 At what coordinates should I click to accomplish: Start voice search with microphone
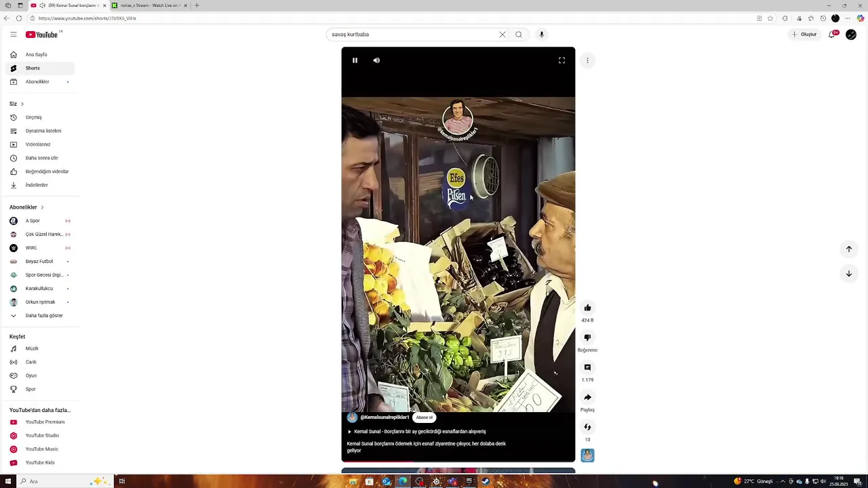pos(541,35)
